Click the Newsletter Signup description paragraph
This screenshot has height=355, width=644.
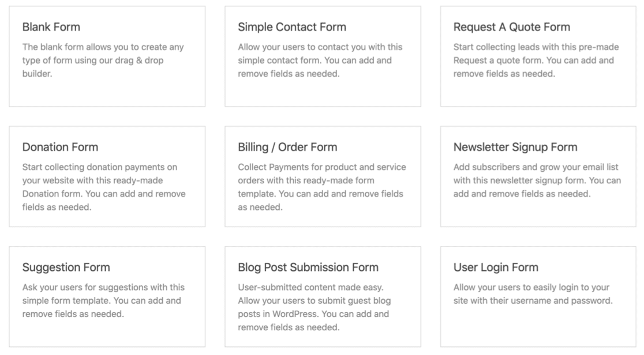point(537,180)
